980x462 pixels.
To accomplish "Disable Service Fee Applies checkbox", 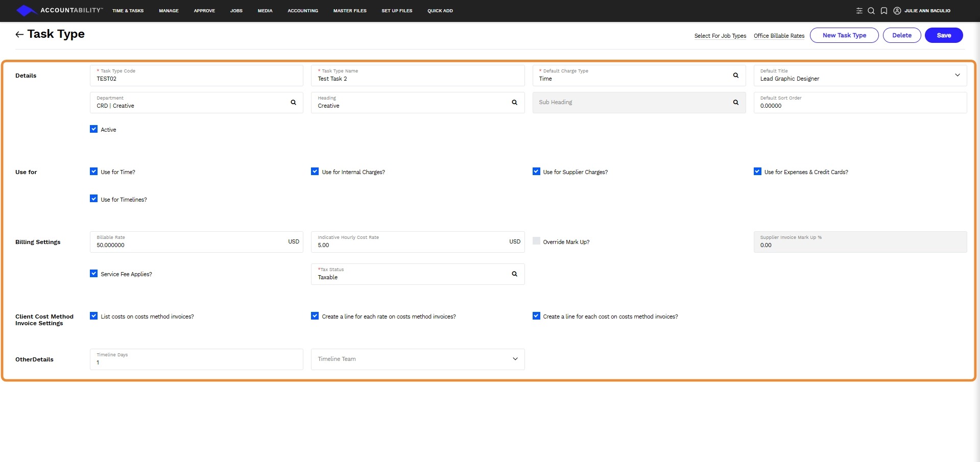I will tap(94, 274).
